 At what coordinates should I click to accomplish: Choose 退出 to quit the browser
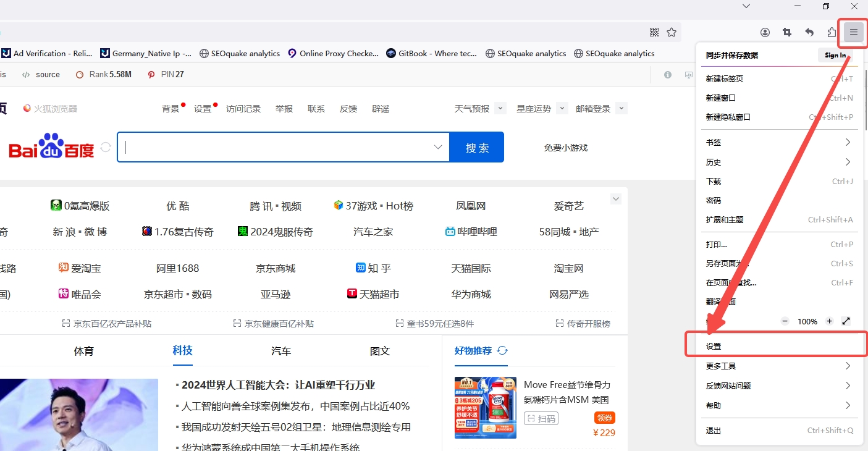[x=780, y=430]
